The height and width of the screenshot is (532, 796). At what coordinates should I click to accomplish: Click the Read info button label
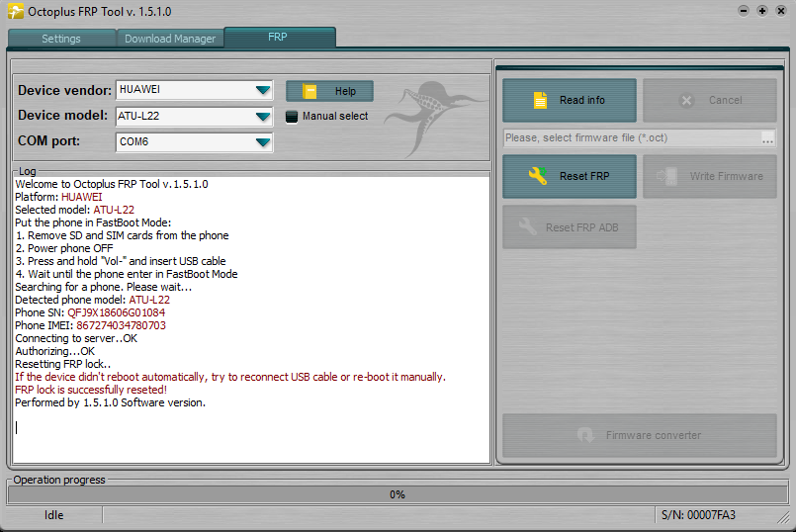point(582,100)
